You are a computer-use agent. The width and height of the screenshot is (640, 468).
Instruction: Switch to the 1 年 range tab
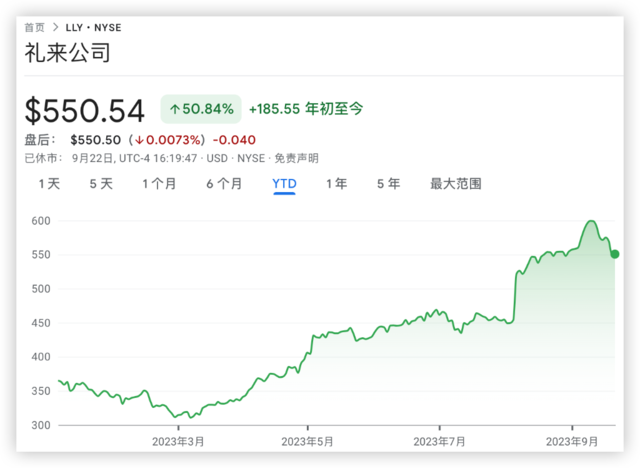pos(337,184)
